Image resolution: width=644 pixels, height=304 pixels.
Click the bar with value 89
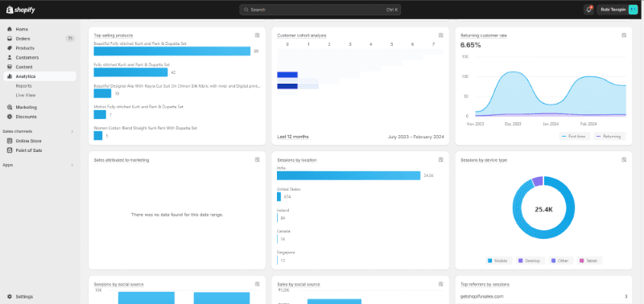click(172, 51)
